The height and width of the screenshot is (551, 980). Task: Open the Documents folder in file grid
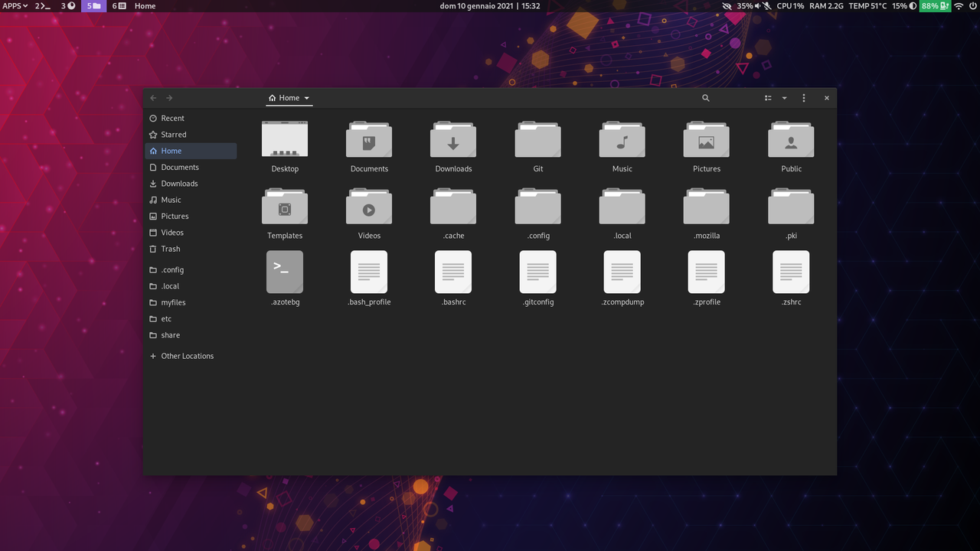coord(369,139)
